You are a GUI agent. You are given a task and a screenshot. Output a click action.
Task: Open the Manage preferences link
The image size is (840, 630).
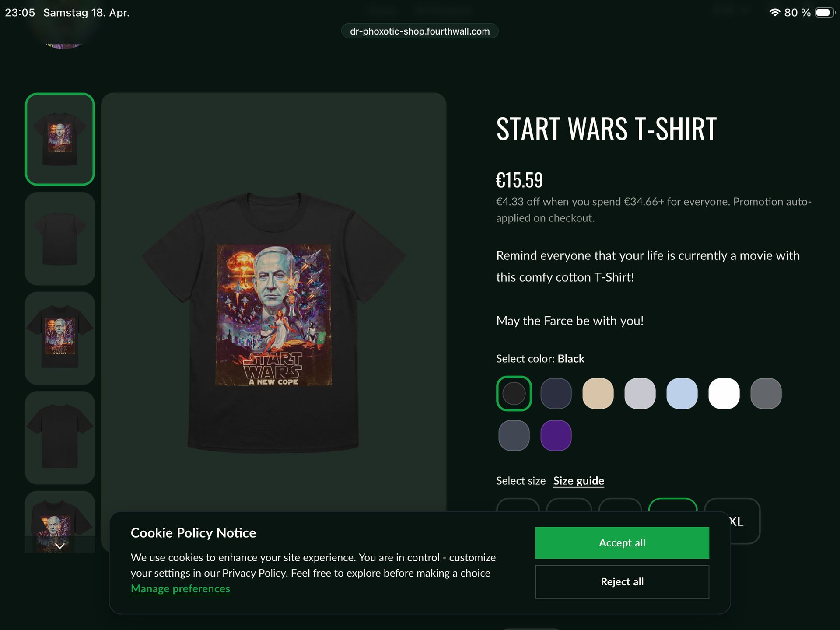click(x=180, y=589)
